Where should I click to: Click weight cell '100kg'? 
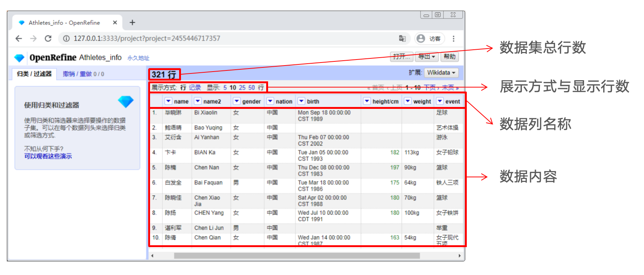412,212
